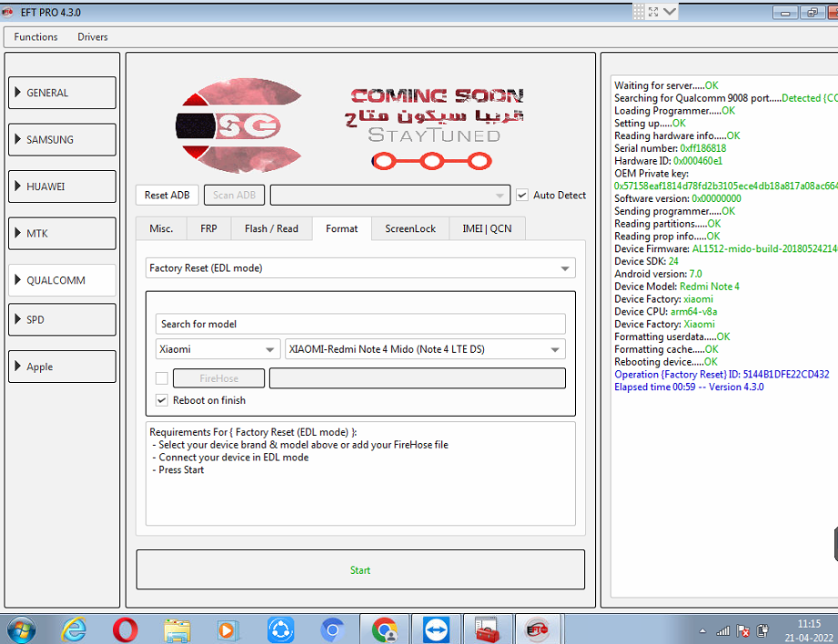The height and width of the screenshot is (644, 838).
Task: Click the FireHose browse button
Action: click(218, 378)
